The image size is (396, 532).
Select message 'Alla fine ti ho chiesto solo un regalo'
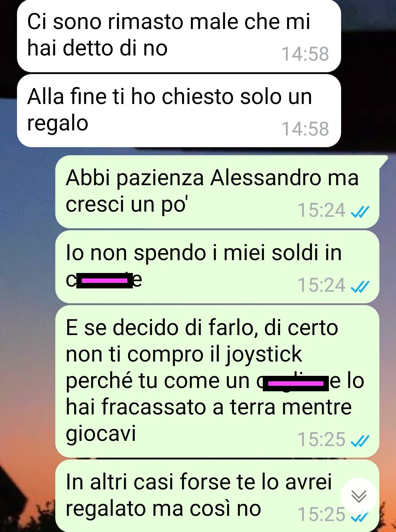(179, 111)
